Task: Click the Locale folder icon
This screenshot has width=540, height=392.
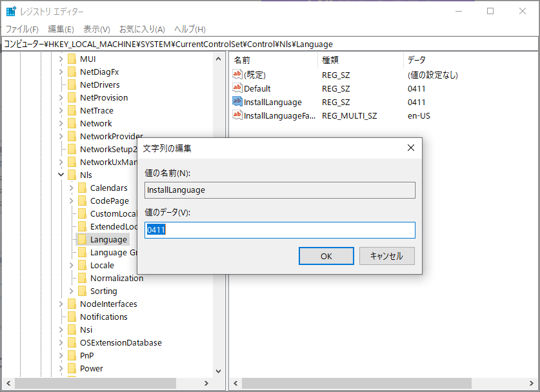Action: pyautogui.click(x=83, y=266)
